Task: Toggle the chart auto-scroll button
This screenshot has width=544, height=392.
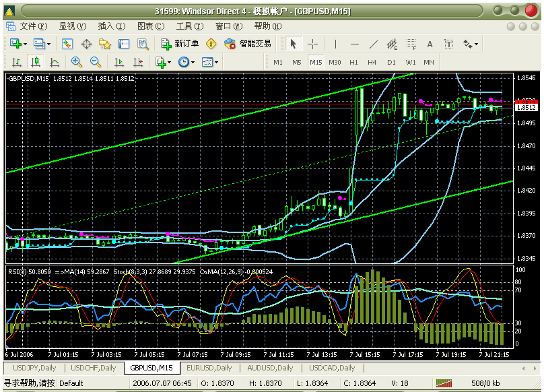Action: tap(119, 62)
